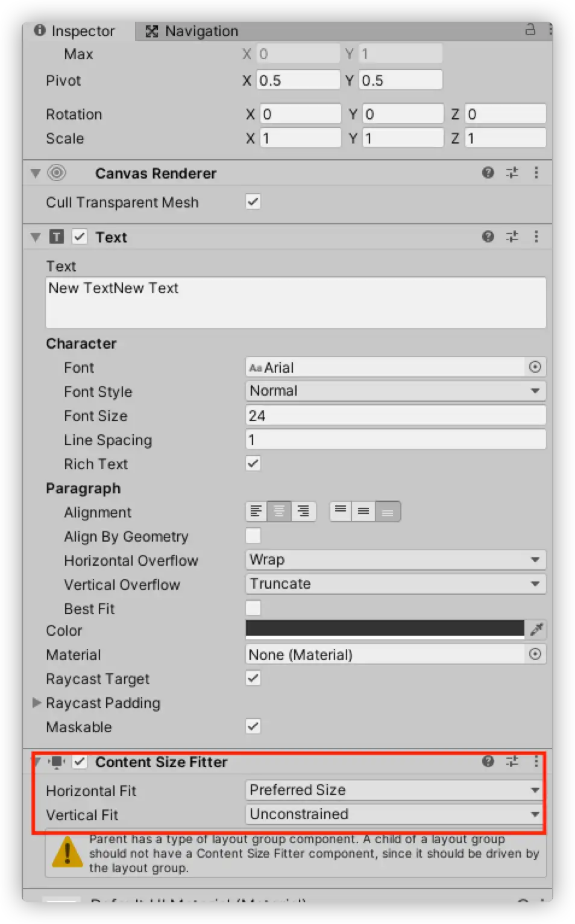Open Text component preset settings icon

pos(512,237)
